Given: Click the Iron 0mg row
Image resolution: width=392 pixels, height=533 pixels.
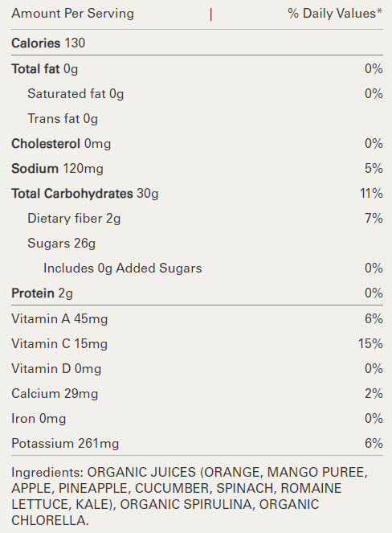Looking at the screenshot, I should click(197, 419).
